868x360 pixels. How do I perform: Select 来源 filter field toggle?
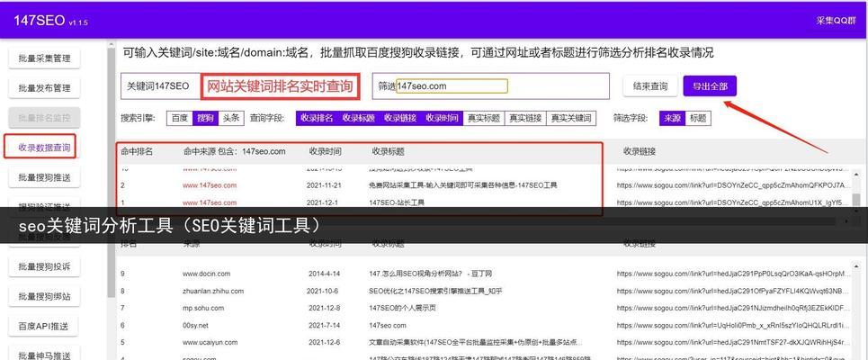tap(672, 118)
